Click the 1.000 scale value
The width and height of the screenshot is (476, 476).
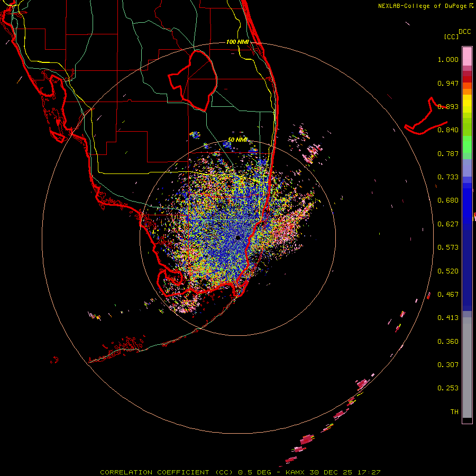pyautogui.click(x=448, y=59)
